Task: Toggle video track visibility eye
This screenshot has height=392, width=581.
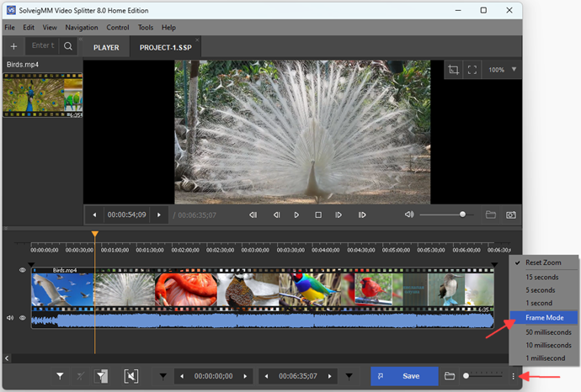Action: 22,270
